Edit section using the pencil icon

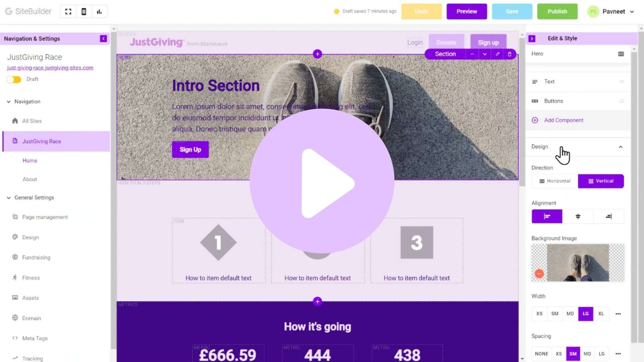tap(497, 54)
